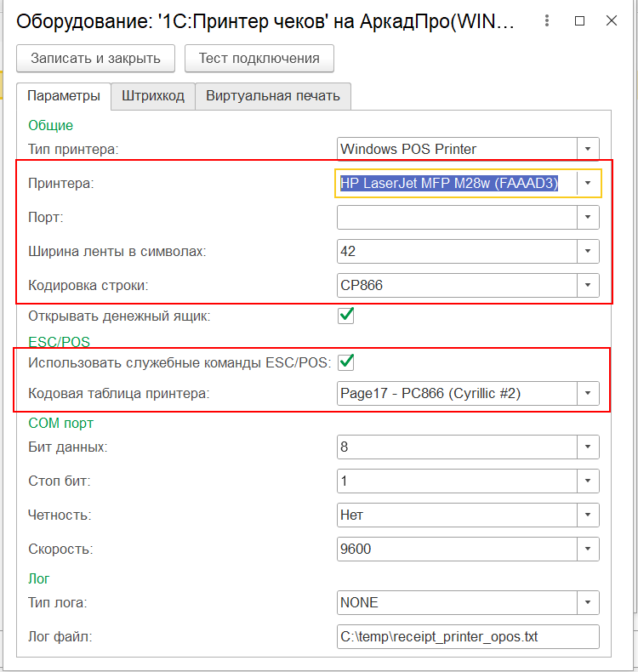Open the 'Тип лога' dropdown arrow

[x=587, y=602]
